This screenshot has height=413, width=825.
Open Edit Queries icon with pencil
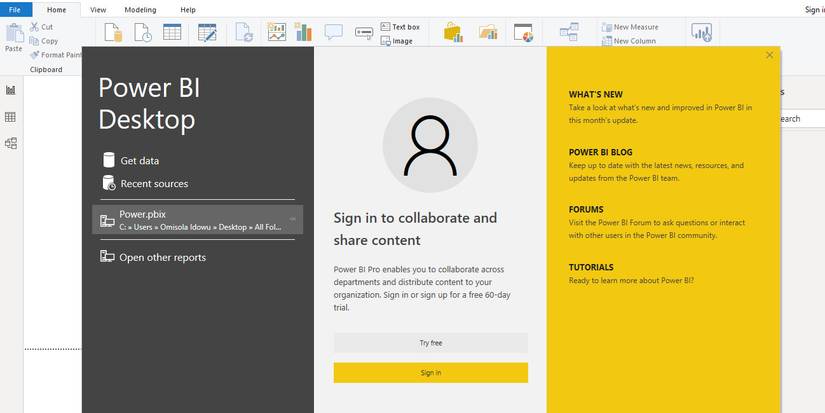tap(207, 33)
